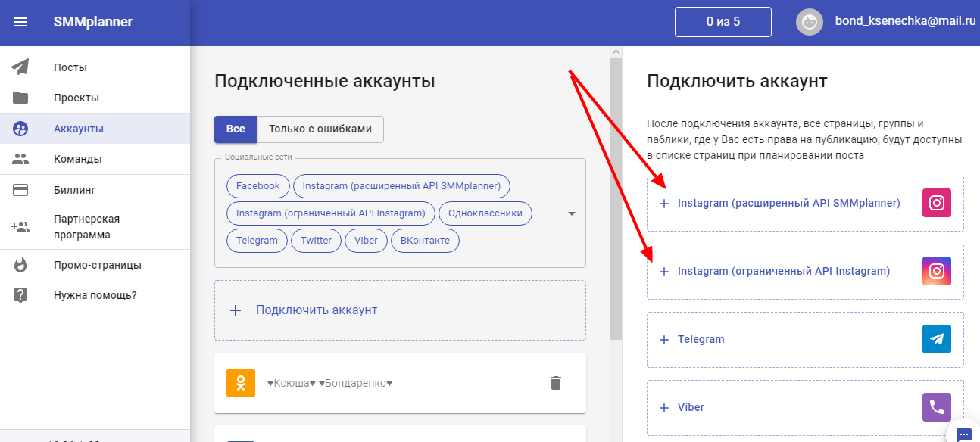The image size is (980, 442).
Task: Open the bond_ksenechka@mail.ru profile menu
Action: (x=905, y=21)
